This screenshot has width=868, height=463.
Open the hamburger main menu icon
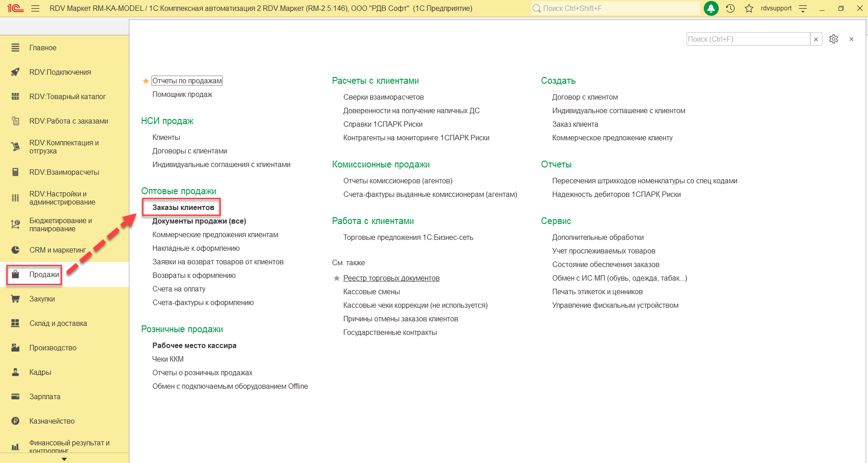point(35,8)
